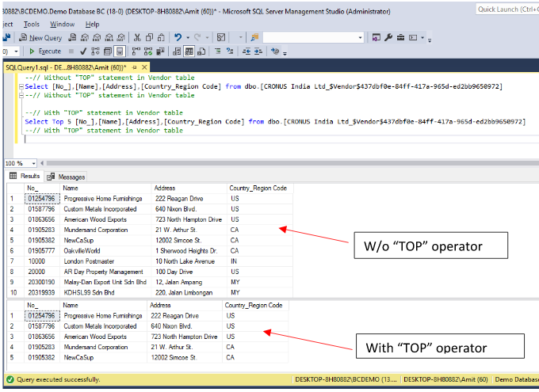This screenshot has height=392, width=539.
Task: Click the editor horizontal scrollbar
Action: (292, 163)
